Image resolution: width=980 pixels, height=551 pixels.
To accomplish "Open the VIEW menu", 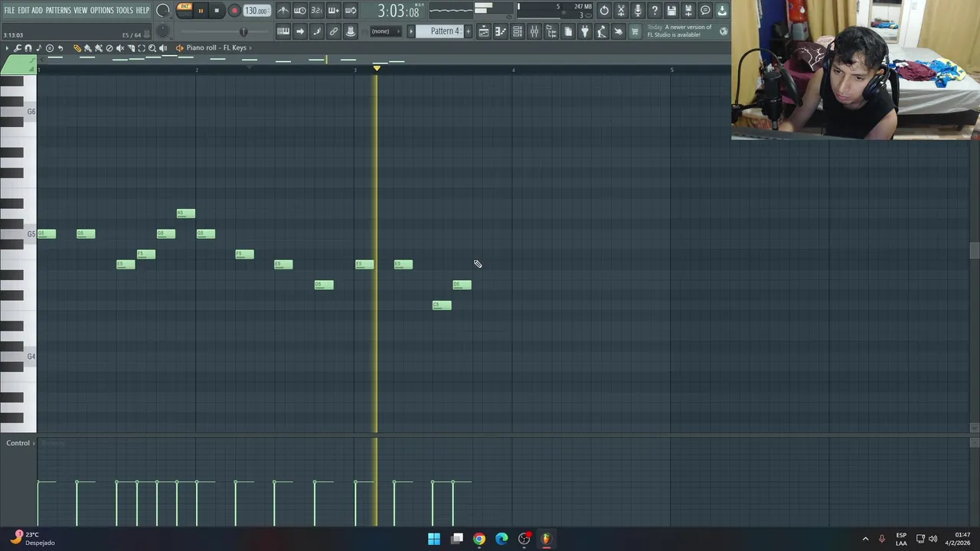I will (x=80, y=10).
